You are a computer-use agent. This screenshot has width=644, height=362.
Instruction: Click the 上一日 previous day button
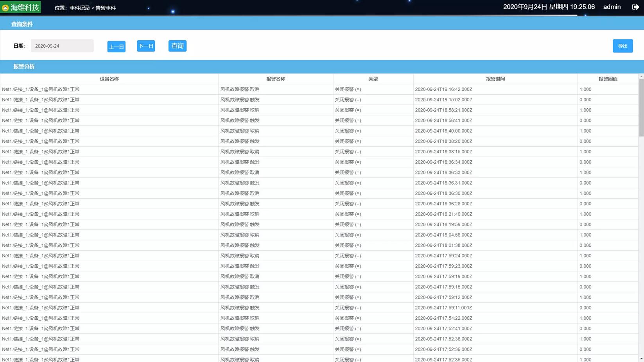pyautogui.click(x=116, y=47)
